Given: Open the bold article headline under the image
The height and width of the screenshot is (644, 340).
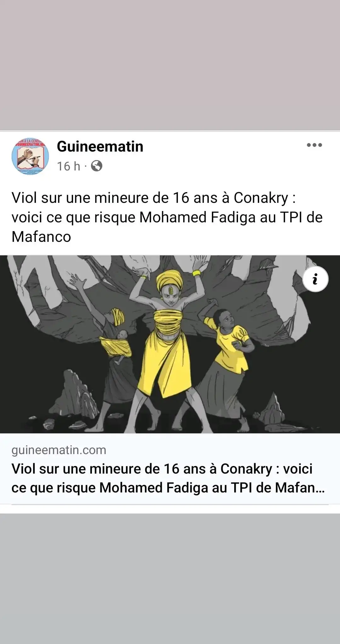Looking at the screenshot, I should point(168,478).
